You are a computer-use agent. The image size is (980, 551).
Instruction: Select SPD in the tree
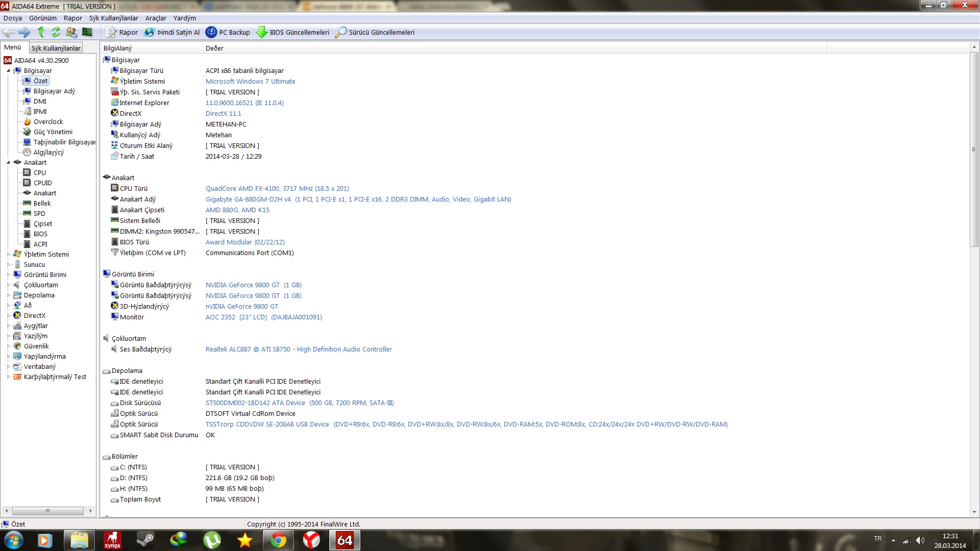coord(39,213)
